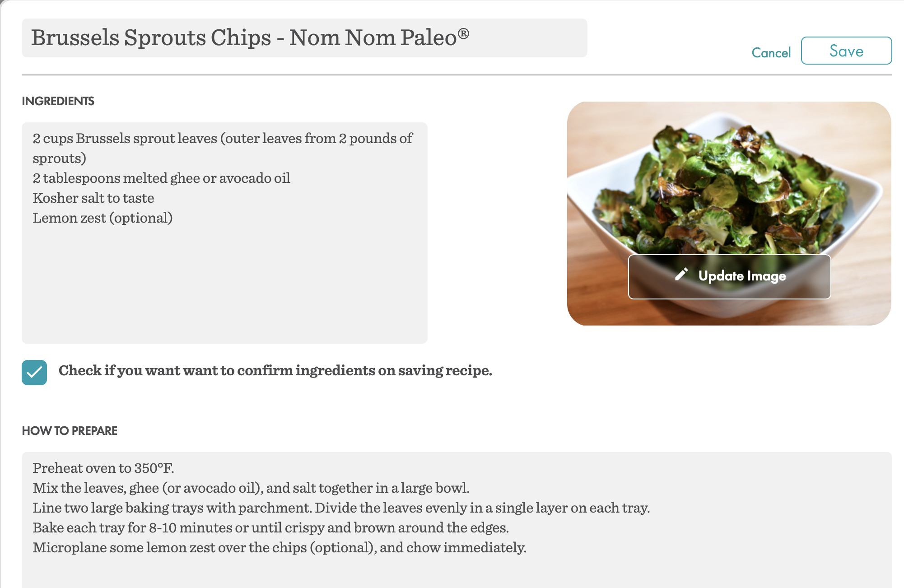Image resolution: width=904 pixels, height=588 pixels.
Task: Click the 'Lemon zest (optional)' ingredient line
Action: (x=103, y=218)
